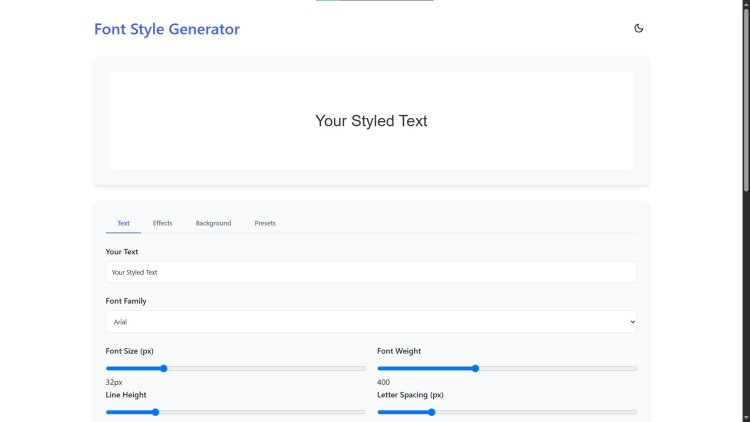
Task: Click the Font Size slider handle
Action: click(164, 368)
